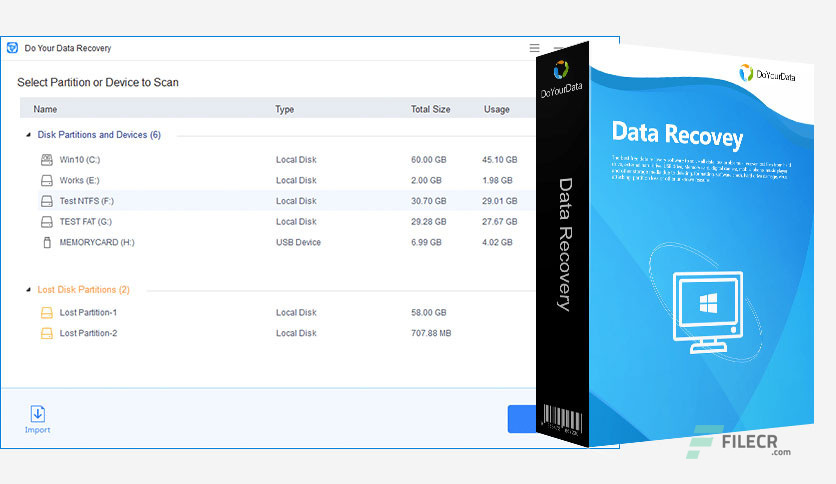The width and height of the screenshot is (836, 484).
Task: Sort by Type column header
Action: [x=284, y=109]
